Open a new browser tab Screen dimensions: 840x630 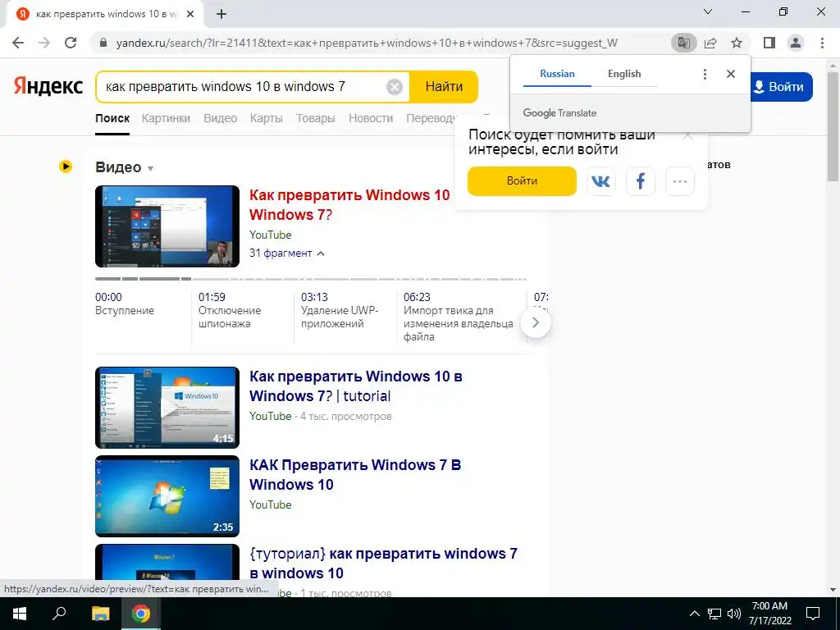[x=221, y=15]
